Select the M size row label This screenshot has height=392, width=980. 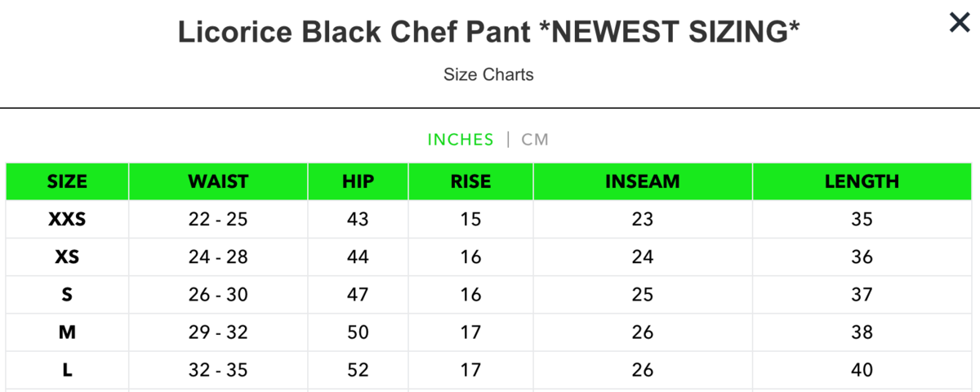point(67,332)
